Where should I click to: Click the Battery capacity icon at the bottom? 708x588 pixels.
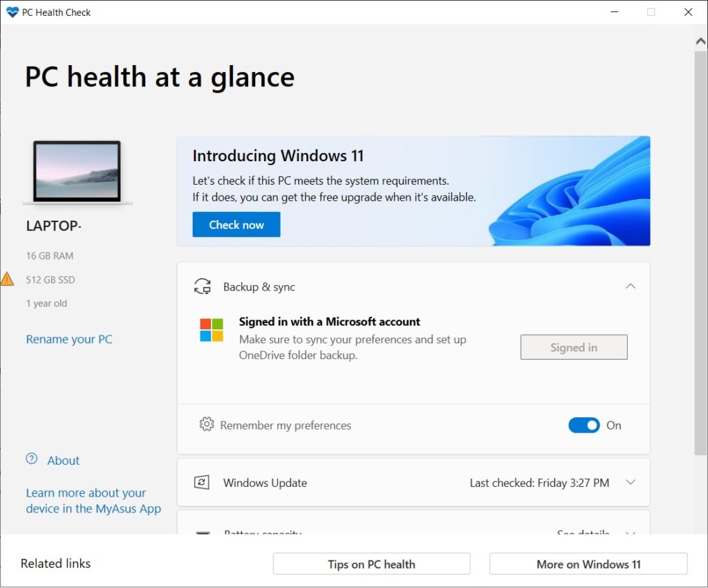pos(202,535)
